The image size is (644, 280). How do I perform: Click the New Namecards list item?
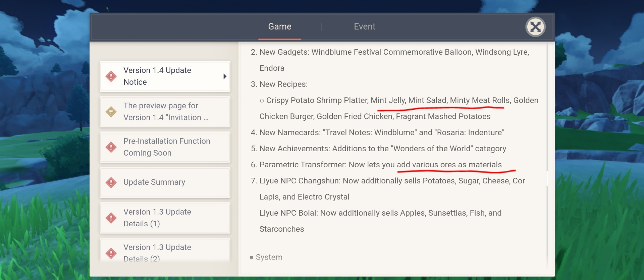pos(381,132)
